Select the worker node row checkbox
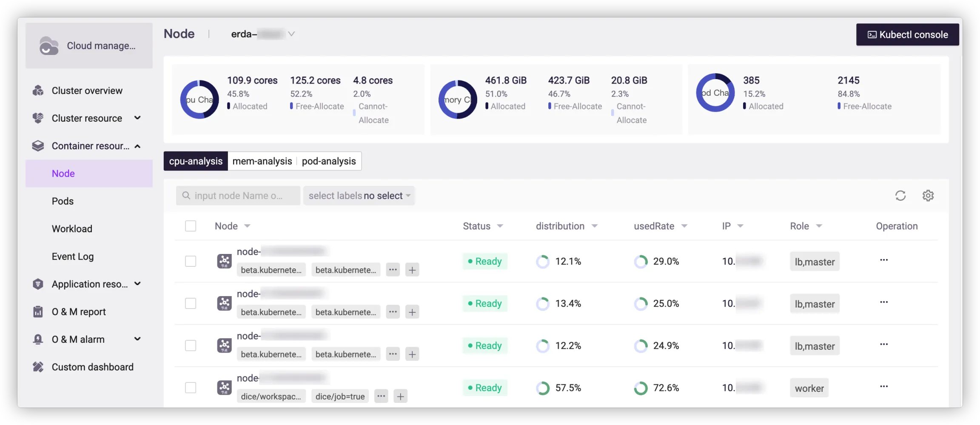Viewport: 980px width, 425px height. (191, 388)
